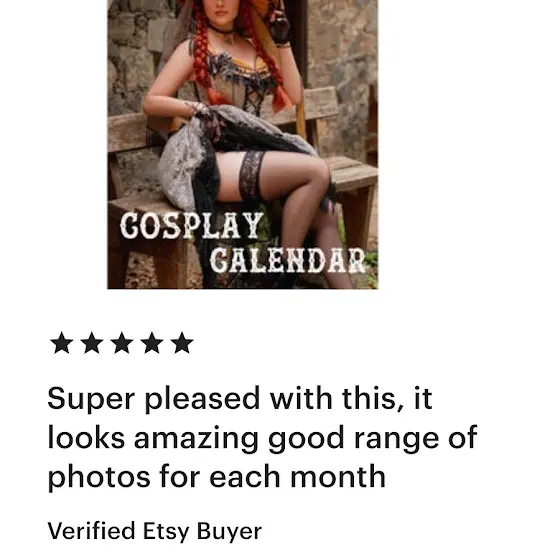Viewport: 560px width, 560px height.
Task: Click the first rating star
Action: coord(62,343)
